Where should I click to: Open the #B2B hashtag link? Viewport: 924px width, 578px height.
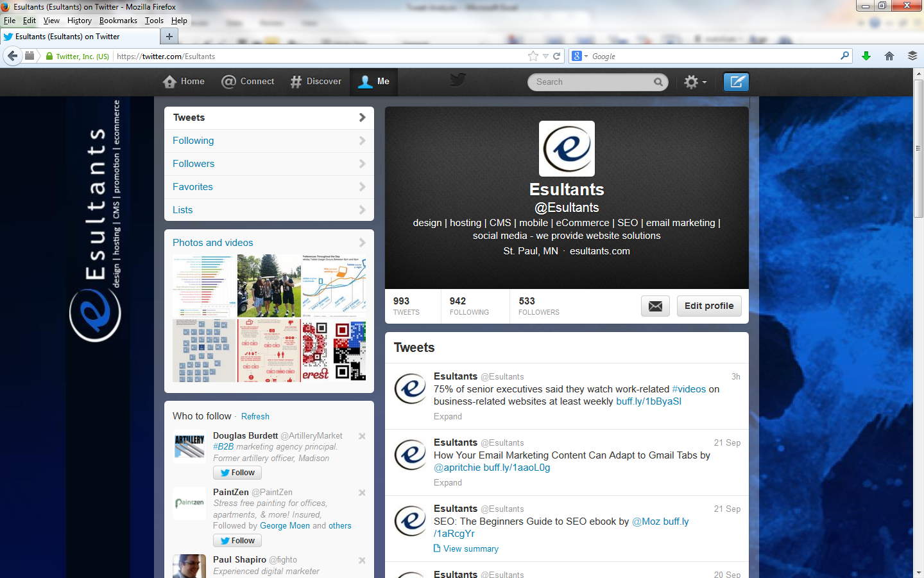223,446
